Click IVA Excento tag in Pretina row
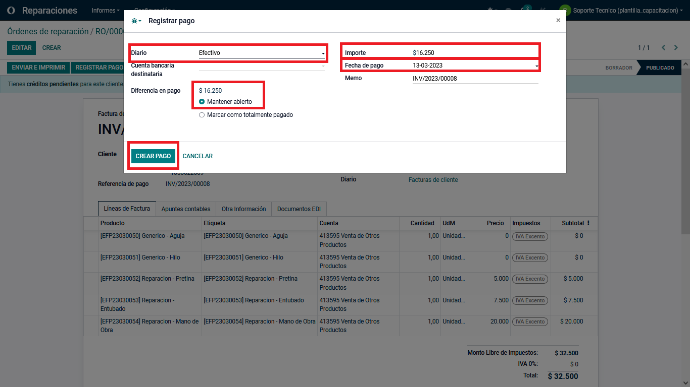 click(530, 279)
